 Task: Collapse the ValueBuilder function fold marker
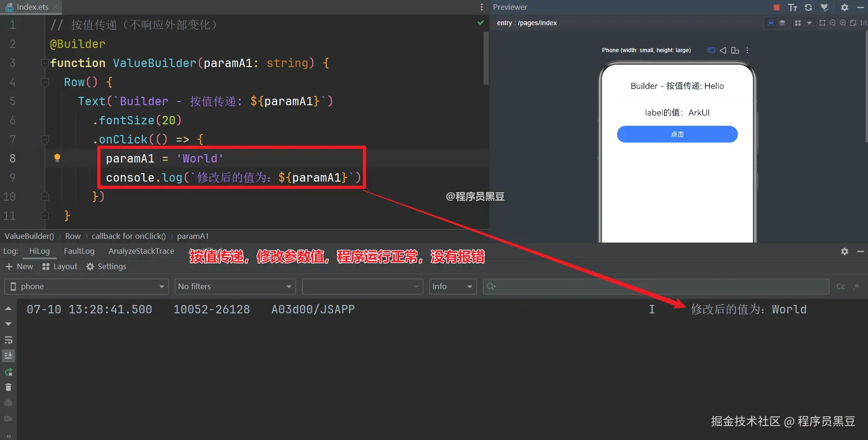[x=45, y=63]
